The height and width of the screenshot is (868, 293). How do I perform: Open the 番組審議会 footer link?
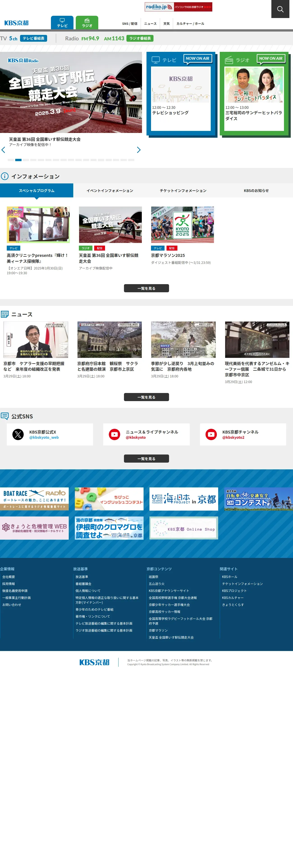tap(83, 584)
